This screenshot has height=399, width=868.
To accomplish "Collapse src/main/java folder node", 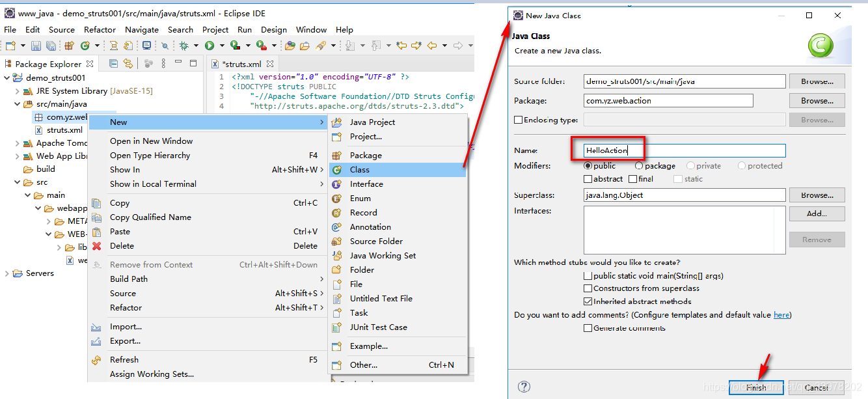I will click(x=18, y=104).
